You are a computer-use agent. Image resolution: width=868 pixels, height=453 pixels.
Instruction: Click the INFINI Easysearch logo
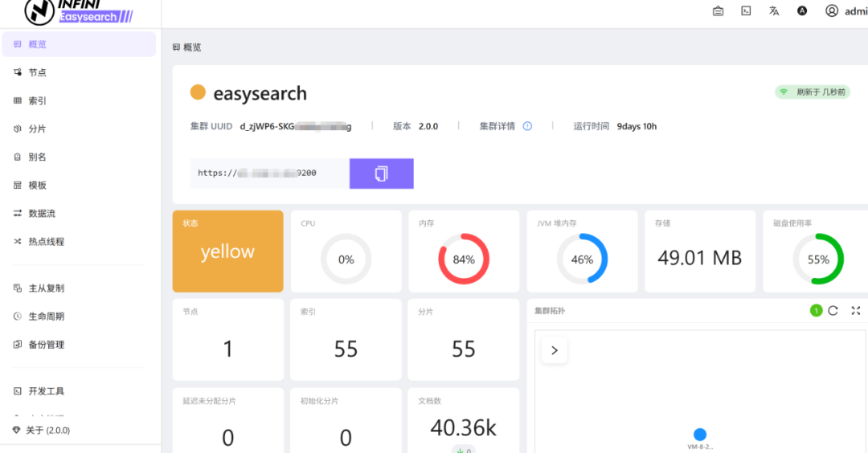pos(79,11)
